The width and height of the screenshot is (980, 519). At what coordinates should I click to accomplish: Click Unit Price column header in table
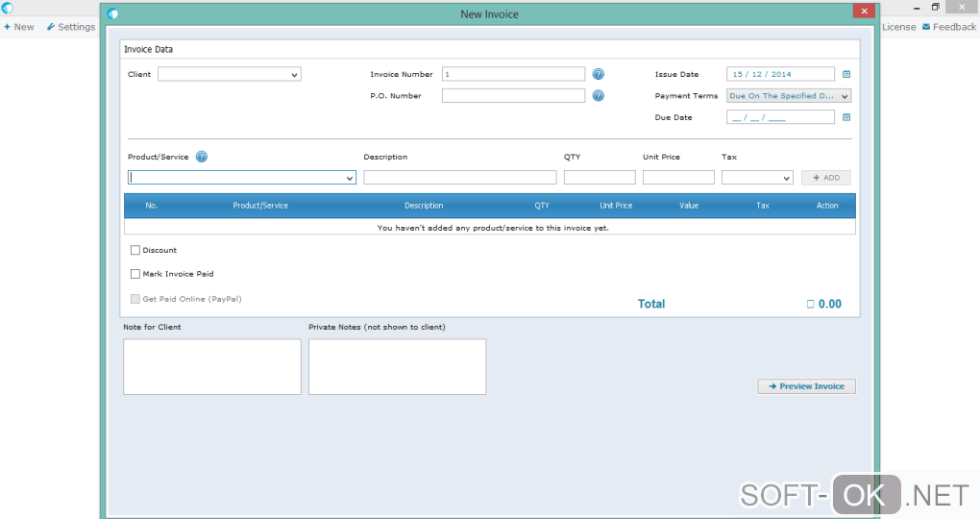coord(616,206)
